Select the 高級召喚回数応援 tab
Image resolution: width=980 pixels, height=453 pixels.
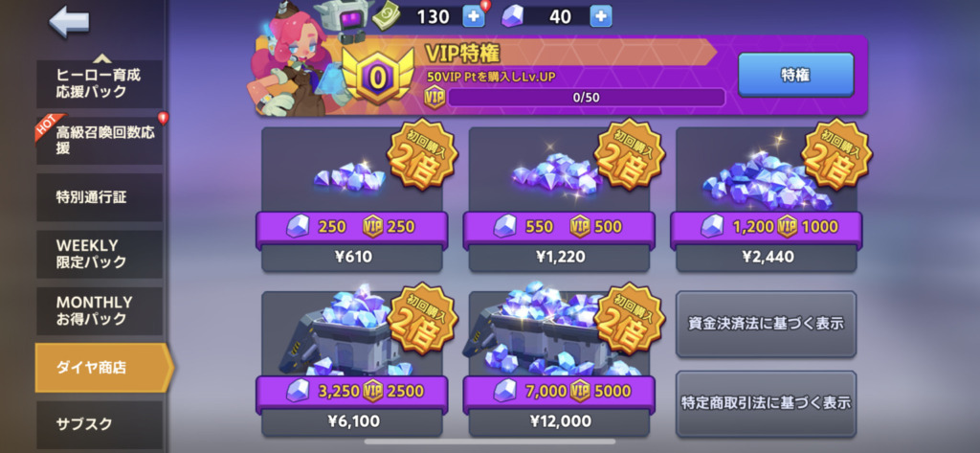coord(100,140)
